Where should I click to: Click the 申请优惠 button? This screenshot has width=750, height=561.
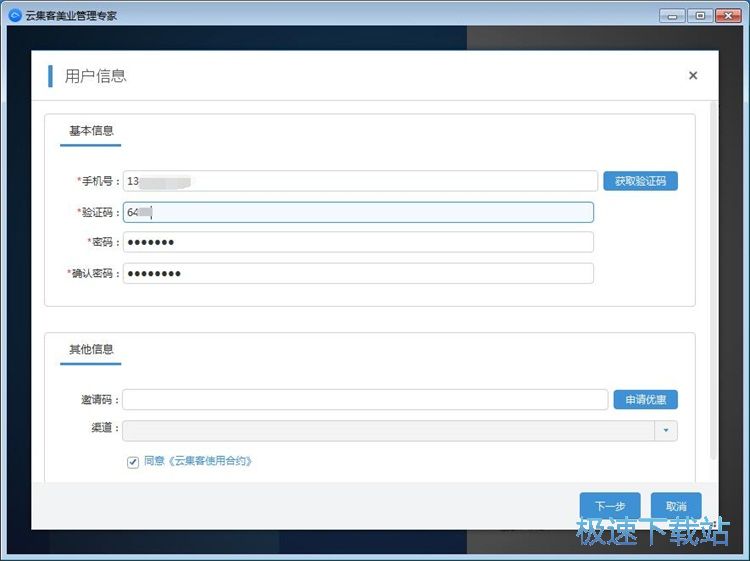646,400
